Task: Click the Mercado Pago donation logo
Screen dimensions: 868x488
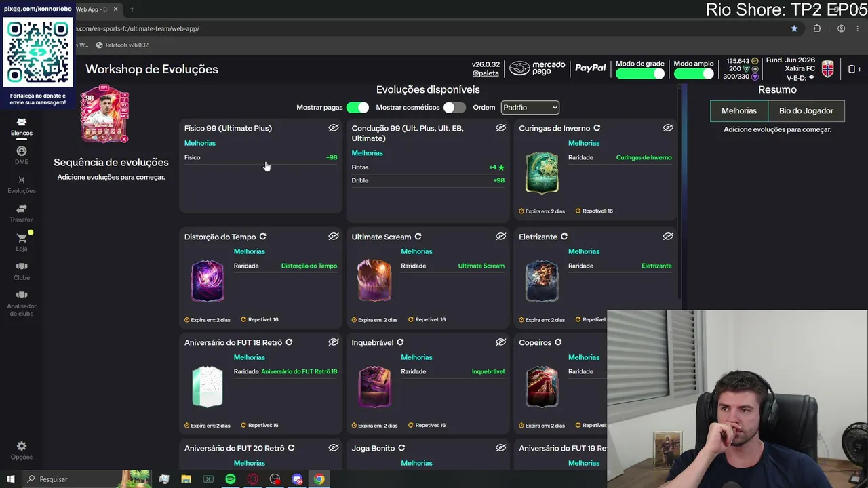Action: click(x=537, y=68)
